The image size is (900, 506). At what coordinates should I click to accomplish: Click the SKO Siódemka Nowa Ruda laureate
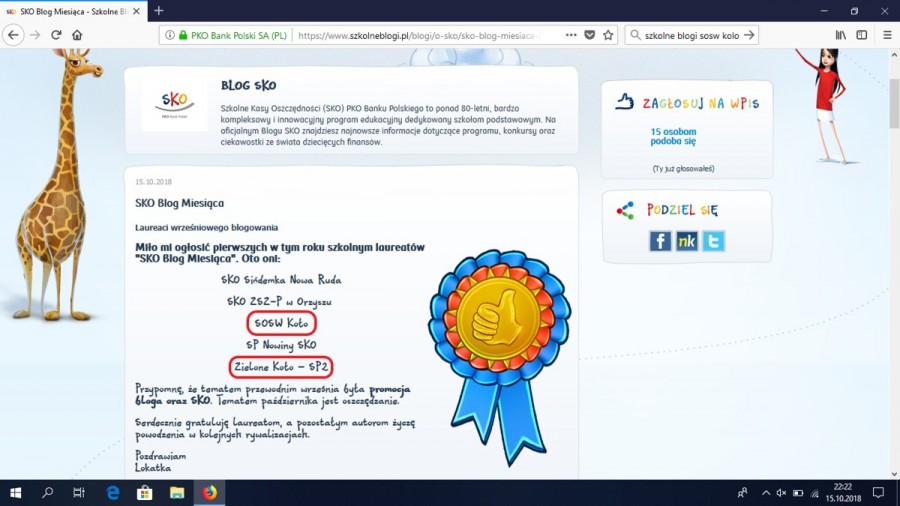[281, 280]
